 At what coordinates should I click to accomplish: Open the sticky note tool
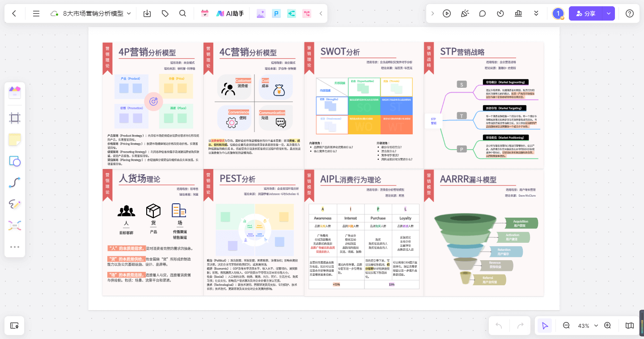tap(15, 139)
